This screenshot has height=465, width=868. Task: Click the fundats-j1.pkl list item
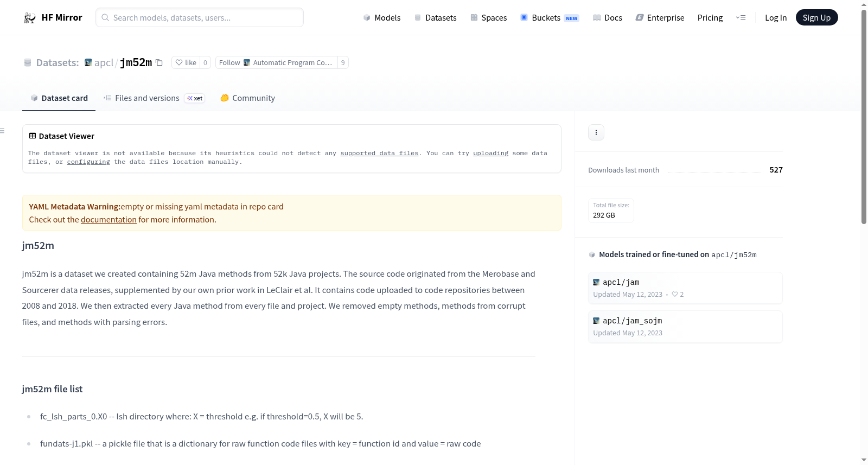260,444
